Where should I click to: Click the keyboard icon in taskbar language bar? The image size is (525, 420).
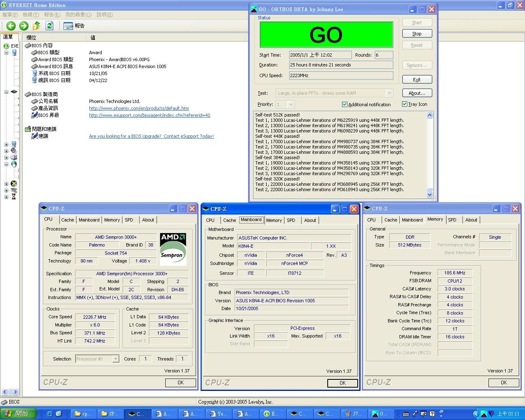406,414
